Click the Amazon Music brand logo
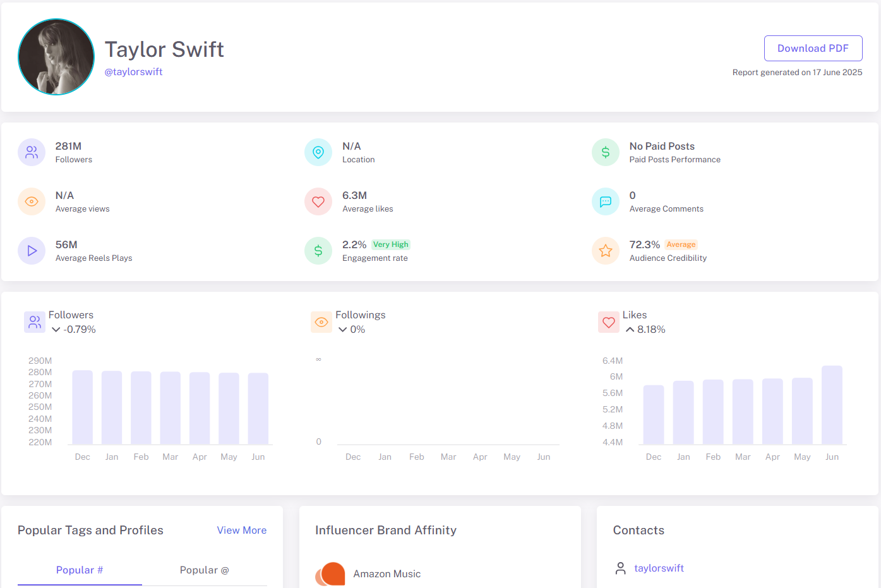This screenshot has width=881, height=588. [x=330, y=574]
